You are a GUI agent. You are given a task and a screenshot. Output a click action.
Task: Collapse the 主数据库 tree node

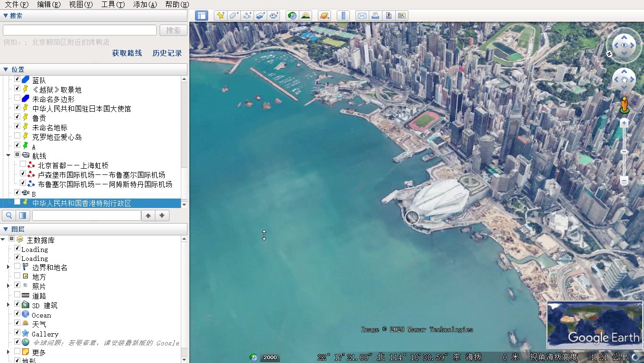3,240
